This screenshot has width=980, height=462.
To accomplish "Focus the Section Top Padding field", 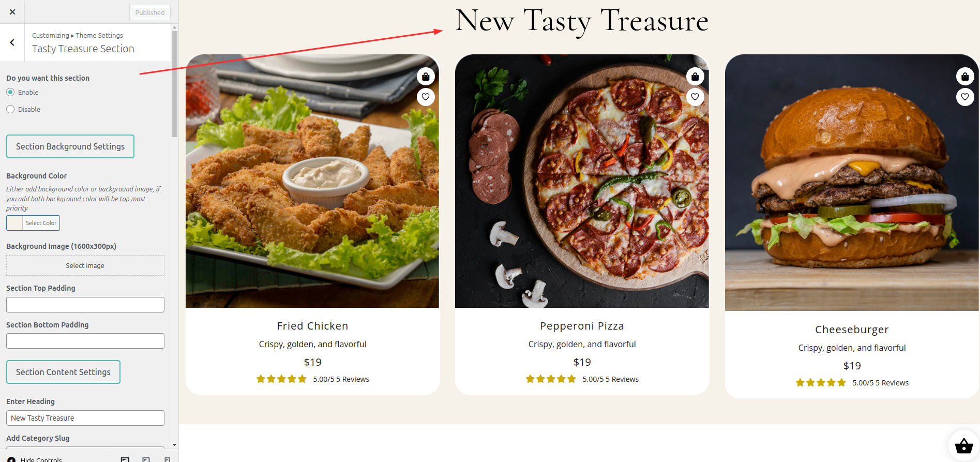I will click(85, 305).
